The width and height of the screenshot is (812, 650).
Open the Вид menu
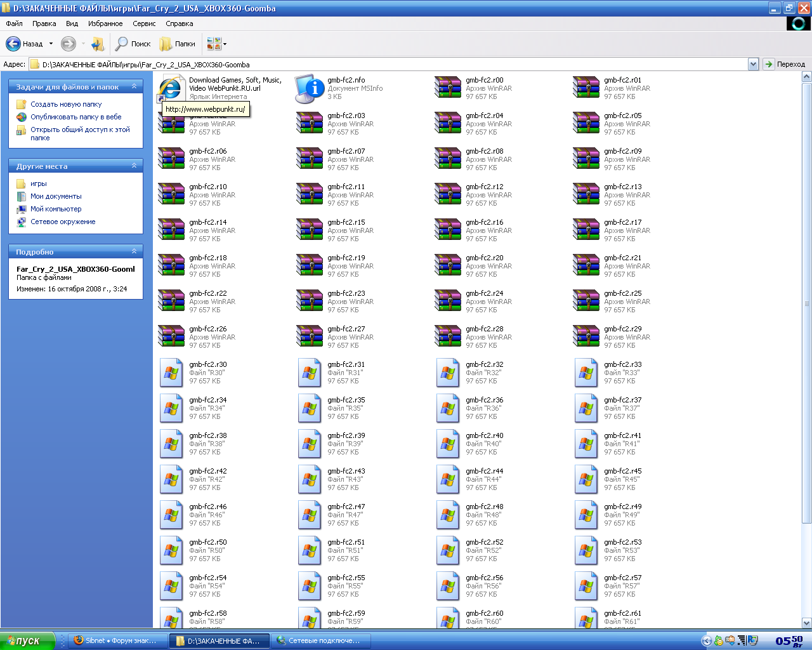point(72,23)
